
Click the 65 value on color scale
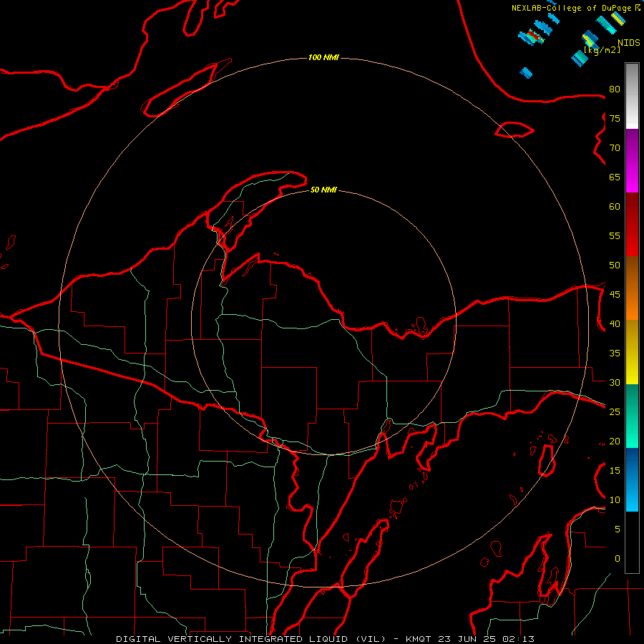[615, 177]
